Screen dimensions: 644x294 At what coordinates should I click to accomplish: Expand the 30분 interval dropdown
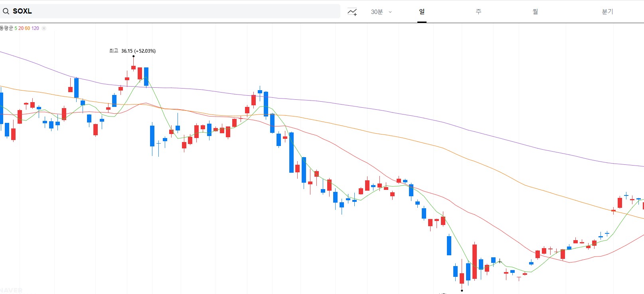tap(381, 12)
